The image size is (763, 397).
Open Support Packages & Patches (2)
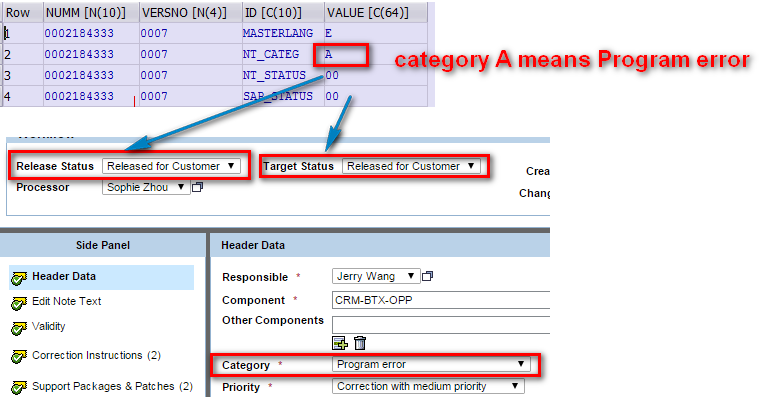click(x=112, y=386)
